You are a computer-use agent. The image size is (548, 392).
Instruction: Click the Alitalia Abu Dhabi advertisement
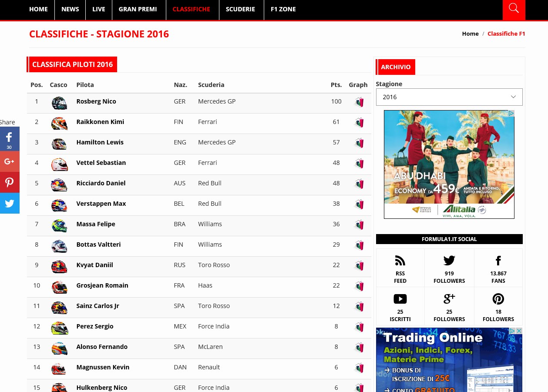[449, 164]
